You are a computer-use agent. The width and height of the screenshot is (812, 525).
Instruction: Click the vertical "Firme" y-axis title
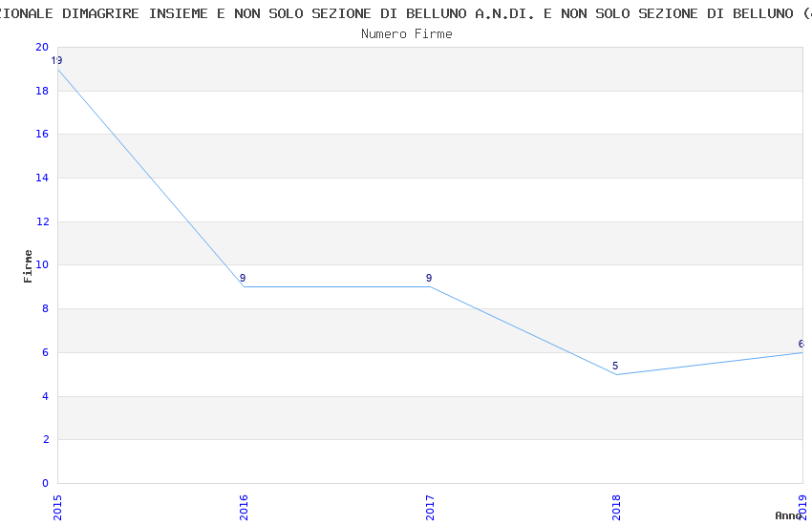29,265
